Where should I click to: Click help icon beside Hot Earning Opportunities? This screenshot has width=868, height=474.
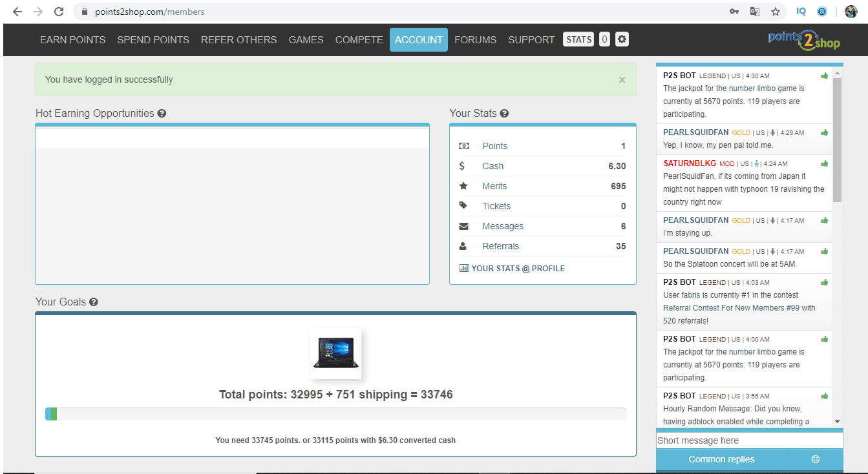[162, 114]
